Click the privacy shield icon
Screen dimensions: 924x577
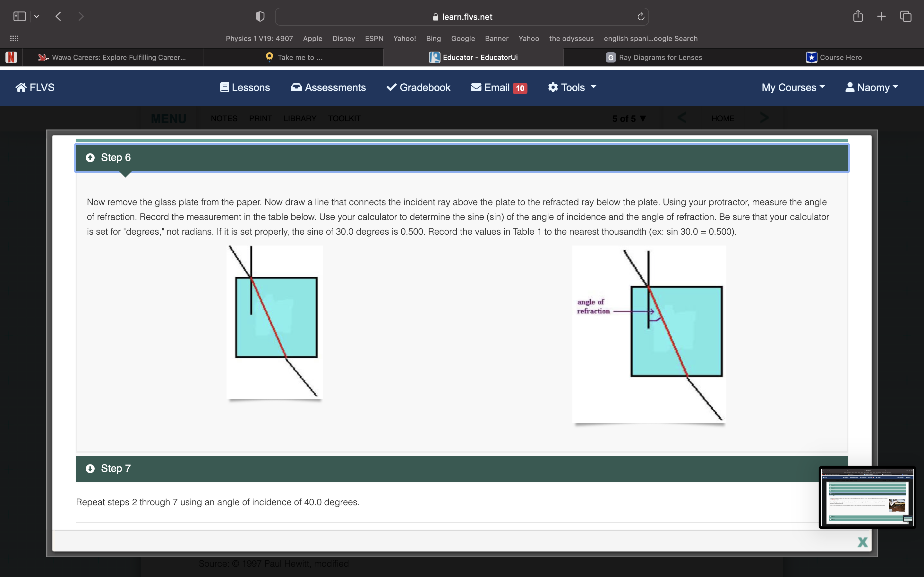click(260, 16)
